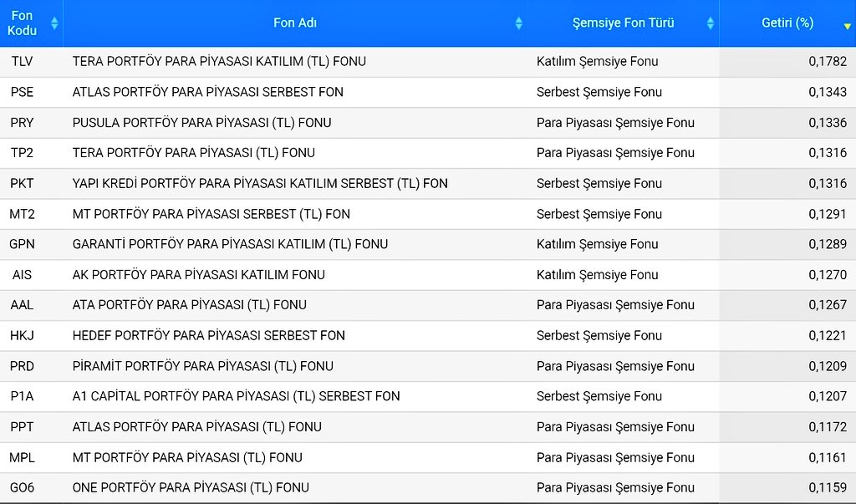Click Katılım Şemsiye Fonu in GPN row
Viewport: 856px width, 504px height.
(x=597, y=243)
